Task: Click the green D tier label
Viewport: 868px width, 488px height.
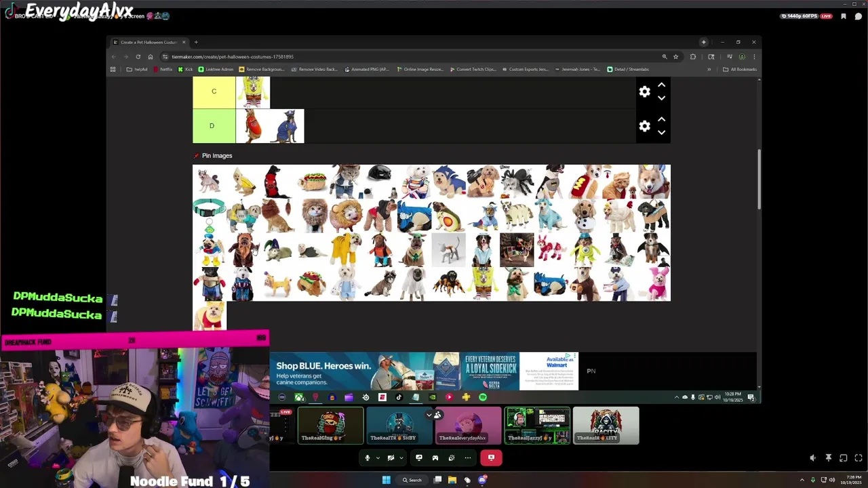Action: pyautogui.click(x=214, y=126)
